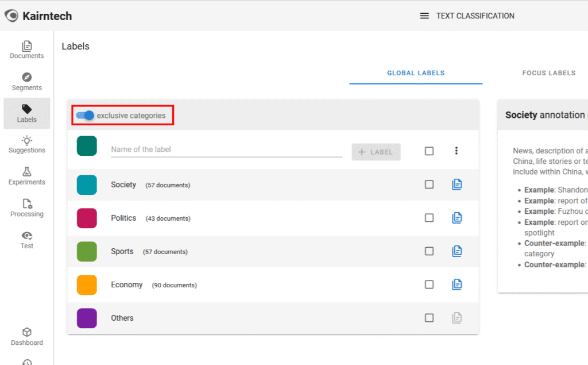The width and height of the screenshot is (588, 365).
Task: Open the three-dot more options menu
Action: tap(457, 151)
